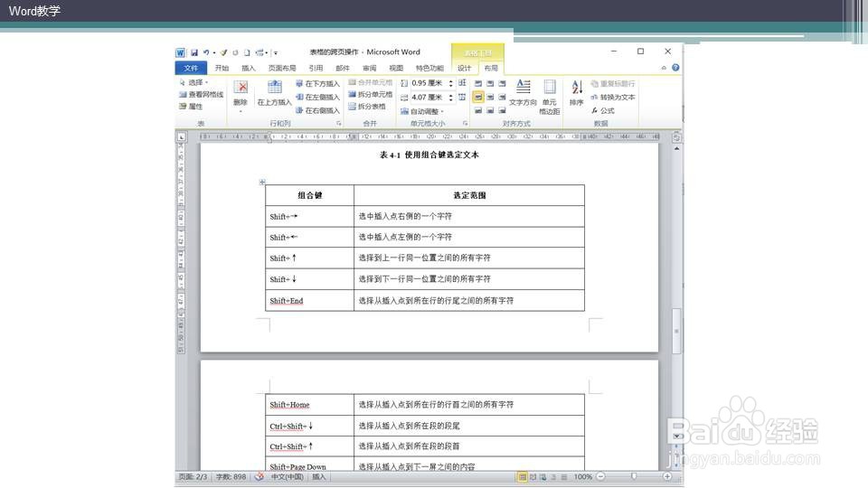Click the Word application icon in title bar
This screenshot has height=488, width=868.
[x=181, y=52]
